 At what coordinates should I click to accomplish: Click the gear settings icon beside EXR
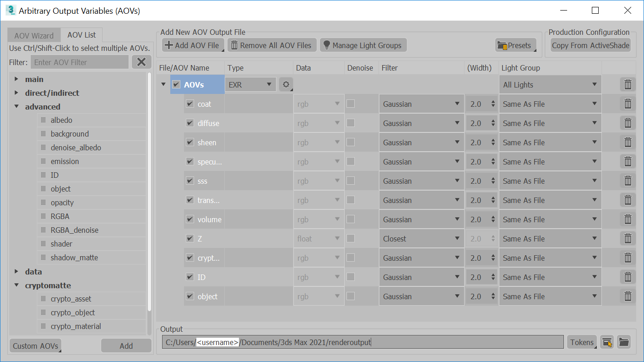point(286,85)
